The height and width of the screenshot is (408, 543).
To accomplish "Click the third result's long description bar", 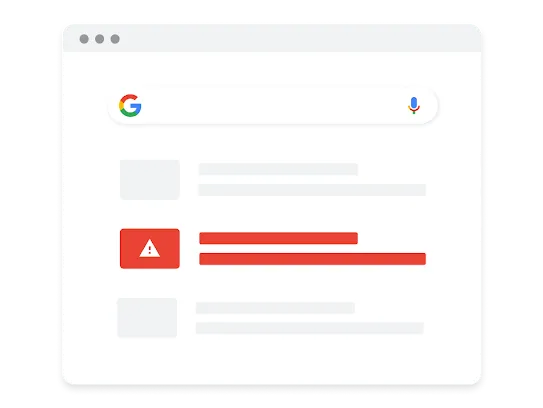I will (x=310, y=328).
